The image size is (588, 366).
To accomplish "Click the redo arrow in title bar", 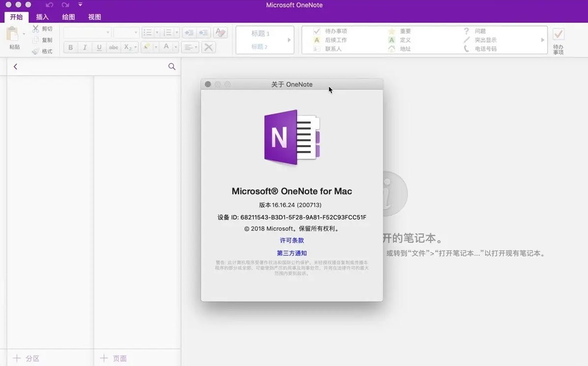I will (x=65, y=5).
